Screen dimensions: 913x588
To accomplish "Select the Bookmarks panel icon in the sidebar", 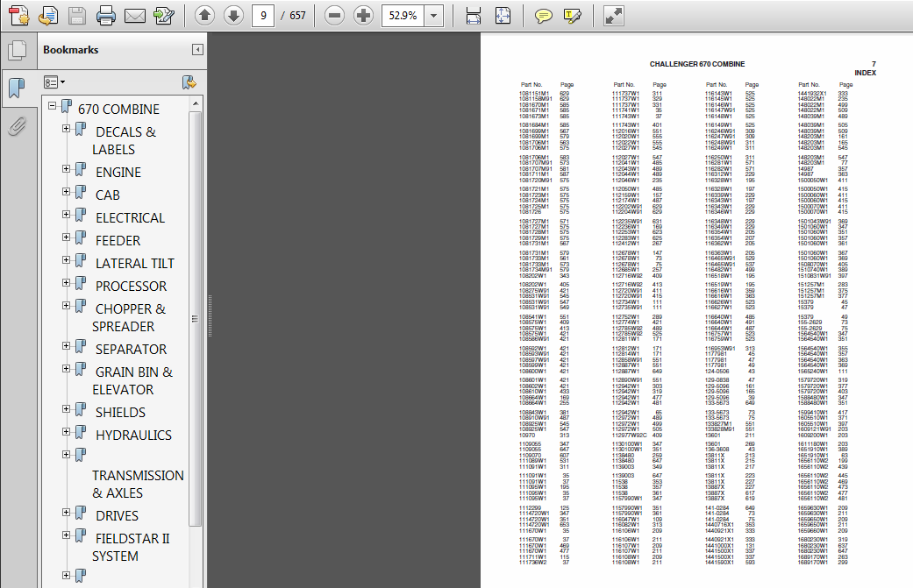I will coord(18,88).
